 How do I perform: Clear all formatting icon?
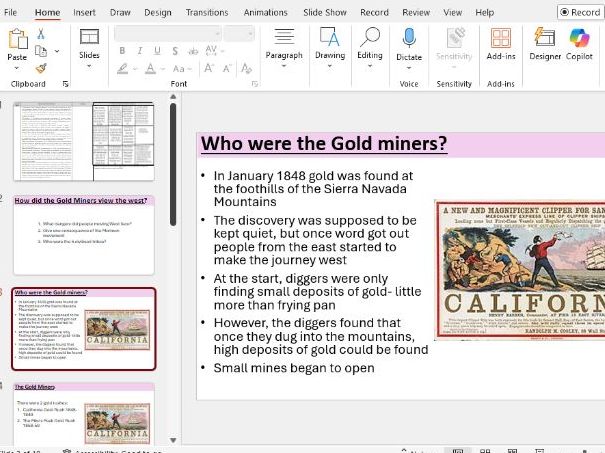[246, 69]
